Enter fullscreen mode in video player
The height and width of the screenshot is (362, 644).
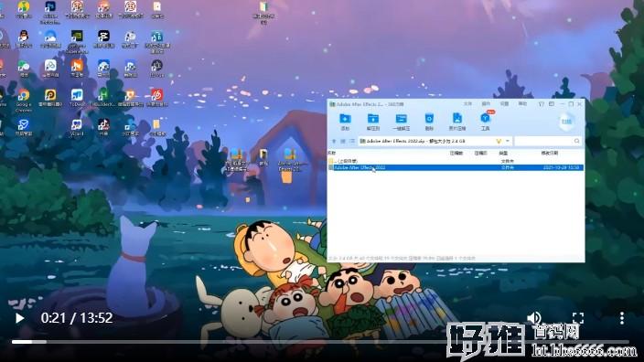578,318
